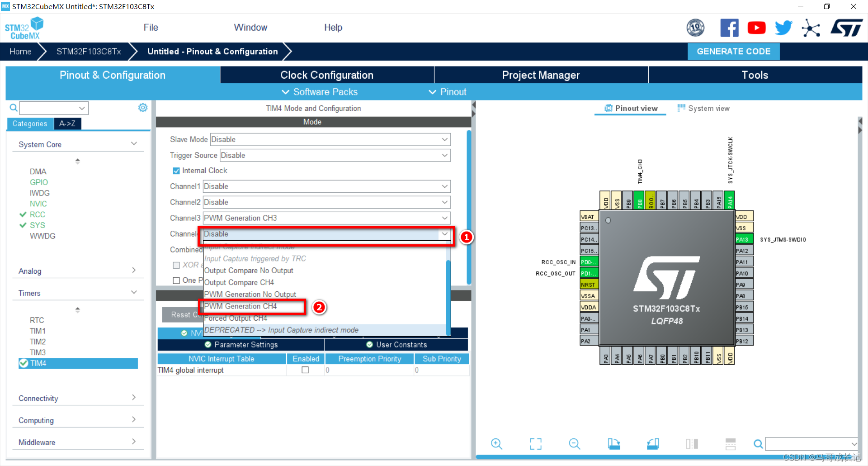Rotate the chip counter-clockwise icon
The image size is (868, 466).
coord(653,444)
